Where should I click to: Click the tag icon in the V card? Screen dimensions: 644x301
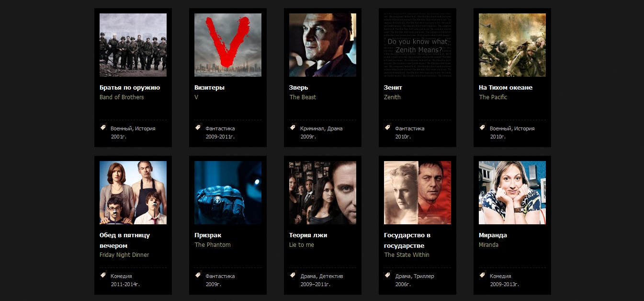pyautogui.click(x=198, y=127)
